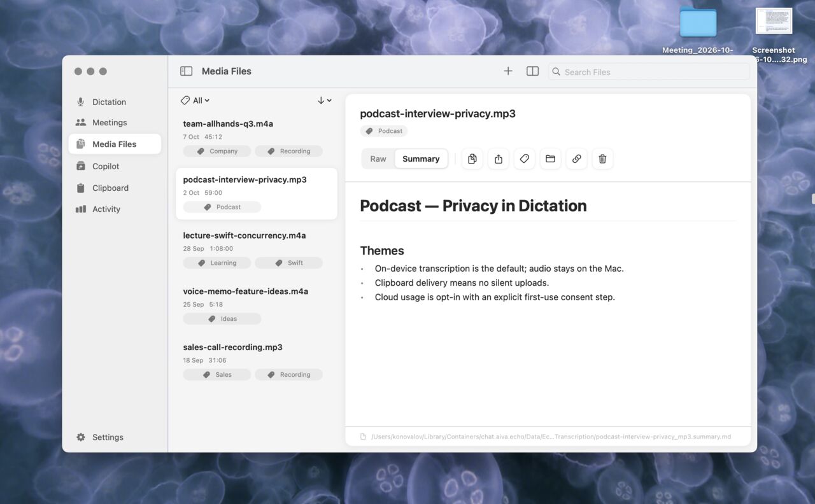Screen dimensions: 815x504
Task: Select sales-call-recording.mp3 in the file list
Action: tap(257, 361)
